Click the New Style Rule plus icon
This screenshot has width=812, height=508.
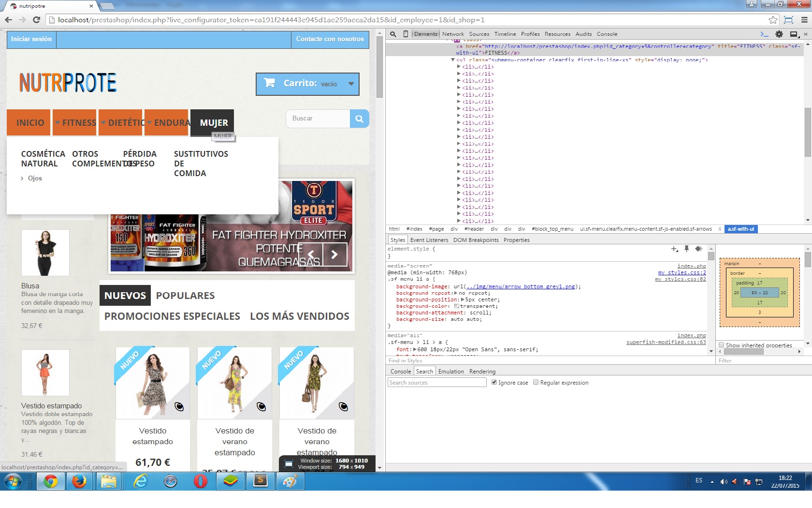pos(674,249)
